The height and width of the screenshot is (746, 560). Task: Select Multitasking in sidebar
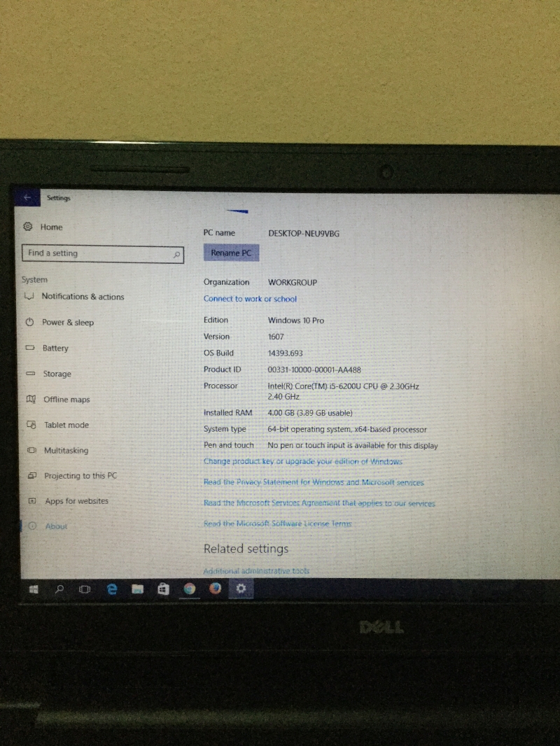point(66,451)
